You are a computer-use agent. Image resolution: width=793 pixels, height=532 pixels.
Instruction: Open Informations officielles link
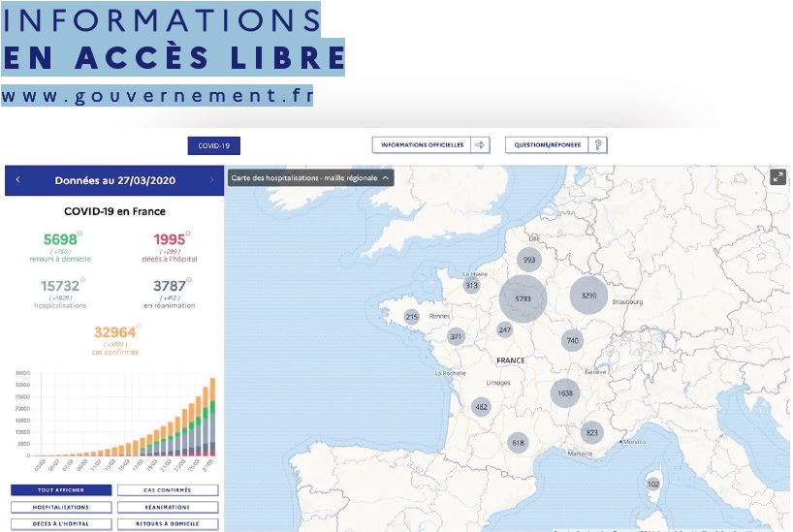coord(430,145)
